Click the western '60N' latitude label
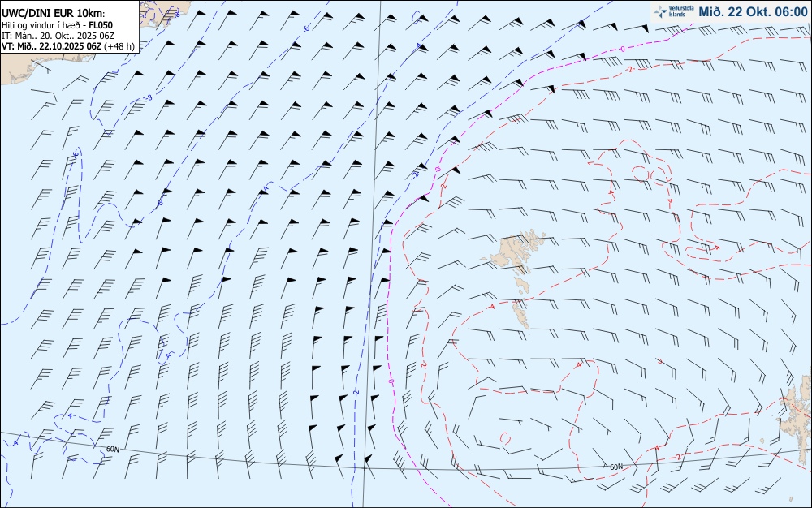 click(112, 450)
